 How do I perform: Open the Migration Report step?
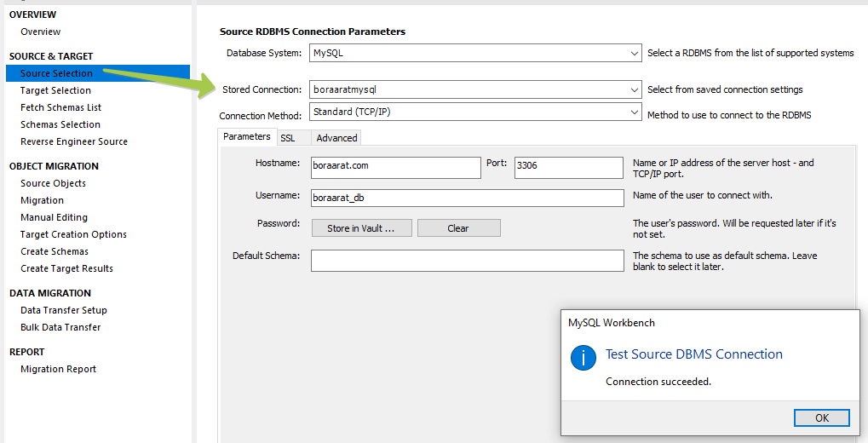(58, 369)
